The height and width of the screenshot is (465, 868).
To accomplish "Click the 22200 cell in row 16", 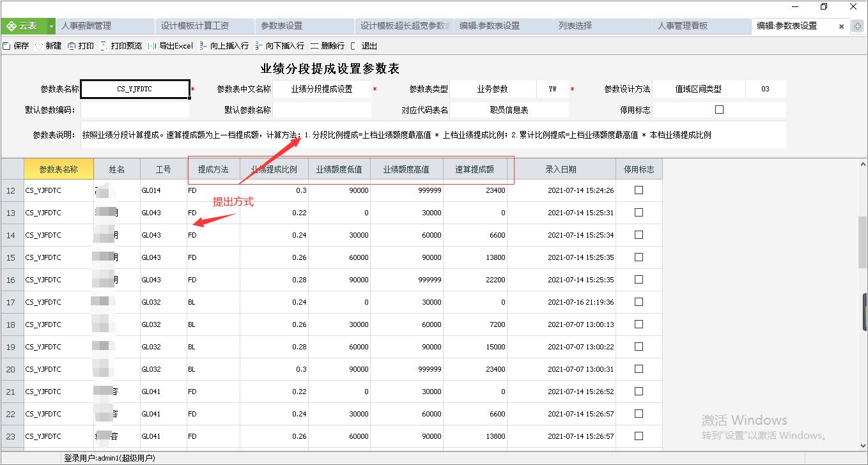I will coord(475,280).
